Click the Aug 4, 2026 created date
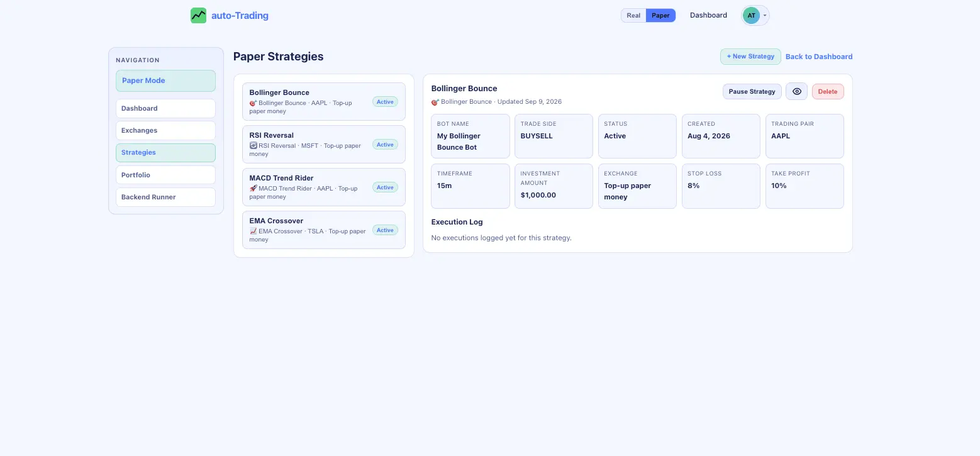The height and width of the screenshot is (456, 980). coord(709,136)
